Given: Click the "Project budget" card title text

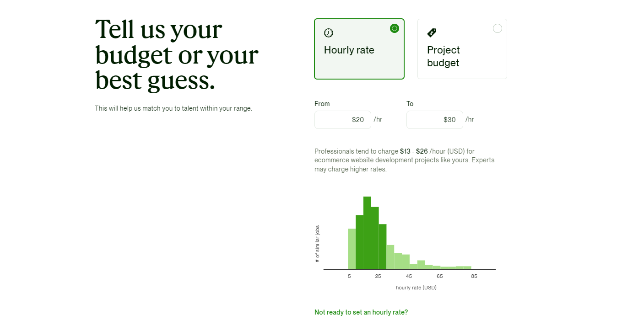Looking at the screenshot, I should 443,56.
